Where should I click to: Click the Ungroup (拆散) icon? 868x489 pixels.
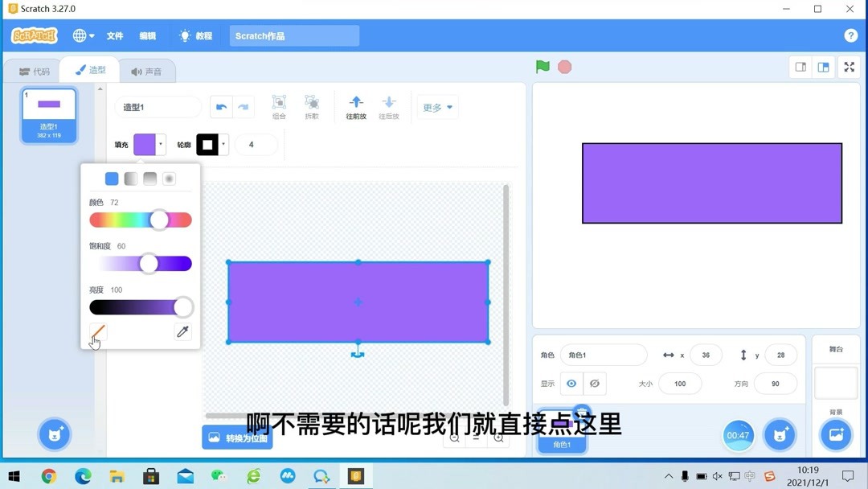[x=313, y=105]
